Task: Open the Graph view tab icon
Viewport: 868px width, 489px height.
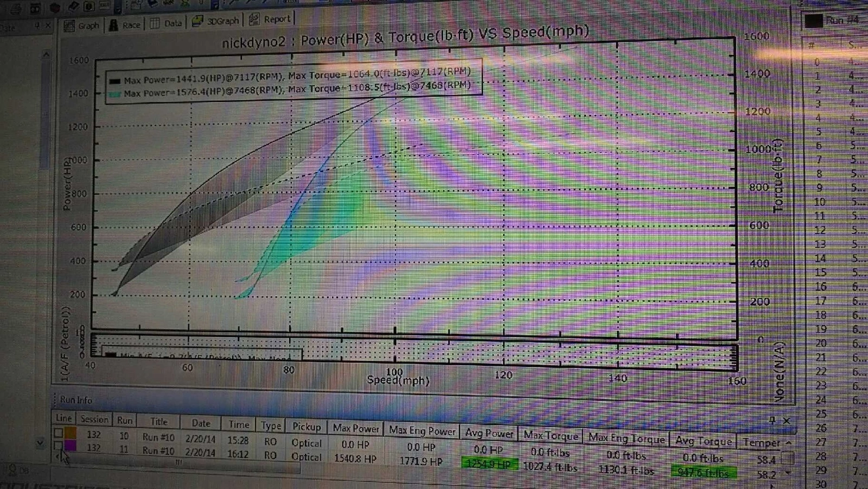Action: pos(69,26)
